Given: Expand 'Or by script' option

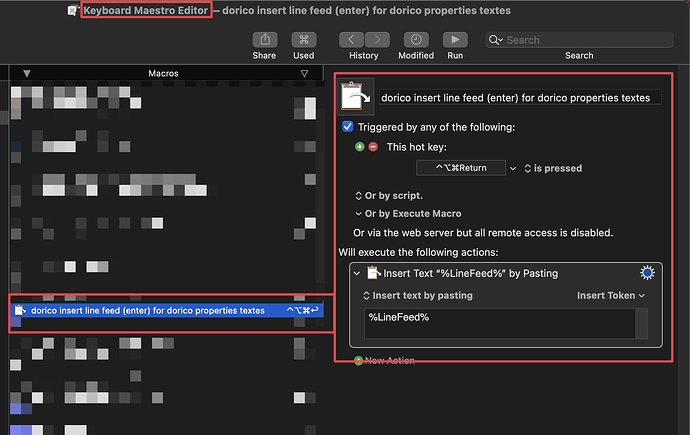Looking at the screenshot, I should [389, 196].
